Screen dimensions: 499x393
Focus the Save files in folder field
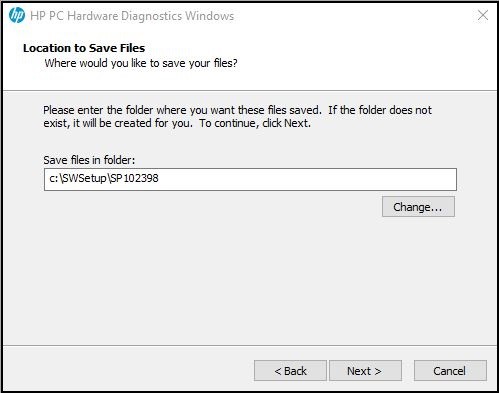pos(250,179)
